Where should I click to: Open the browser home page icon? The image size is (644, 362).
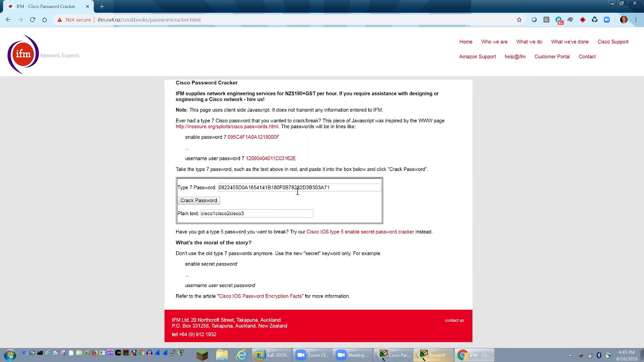pyautogui.click(x=44, y=20)
